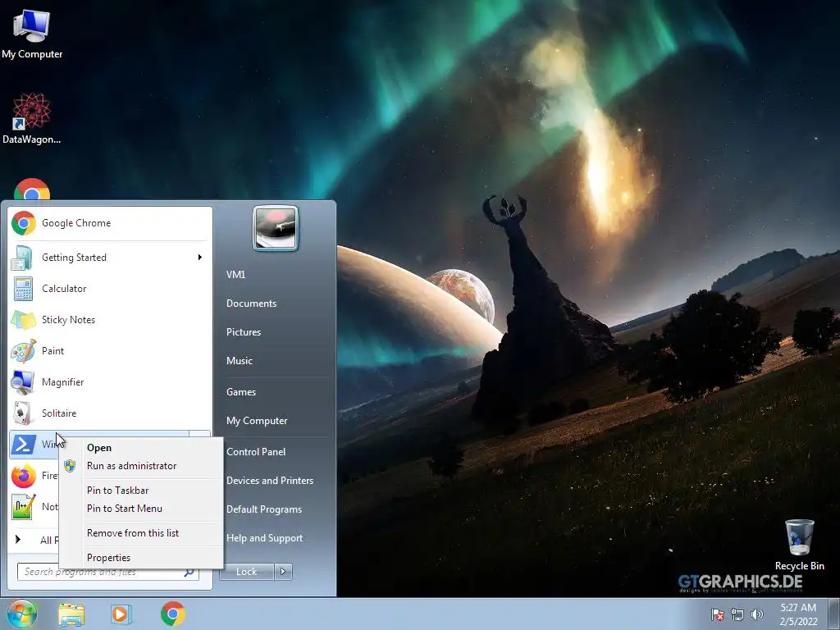Click the Magnifier icon in Start menu

(x=23, y=382)
